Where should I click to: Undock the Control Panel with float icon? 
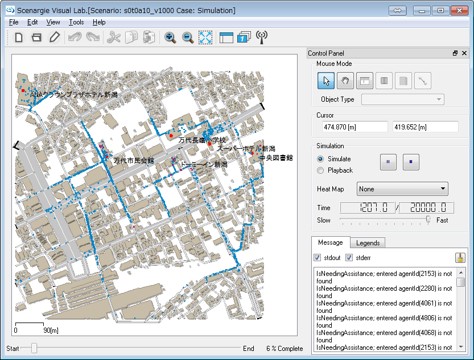(455, 53)
